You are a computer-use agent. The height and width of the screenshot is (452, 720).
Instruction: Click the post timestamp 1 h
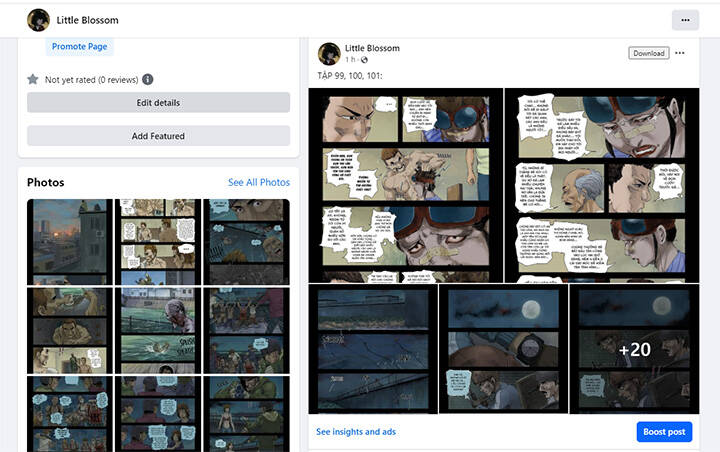pyautogui.click(x=349, y=60)
